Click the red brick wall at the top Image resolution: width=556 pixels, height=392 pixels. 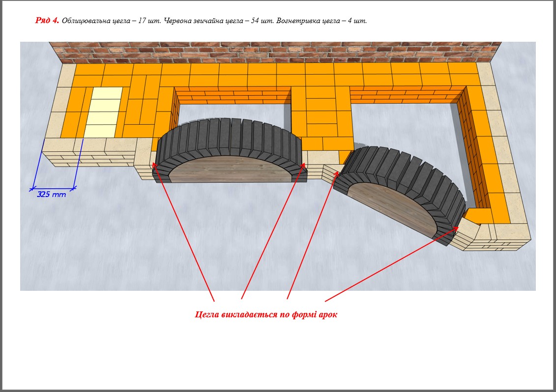pos(275,52)
